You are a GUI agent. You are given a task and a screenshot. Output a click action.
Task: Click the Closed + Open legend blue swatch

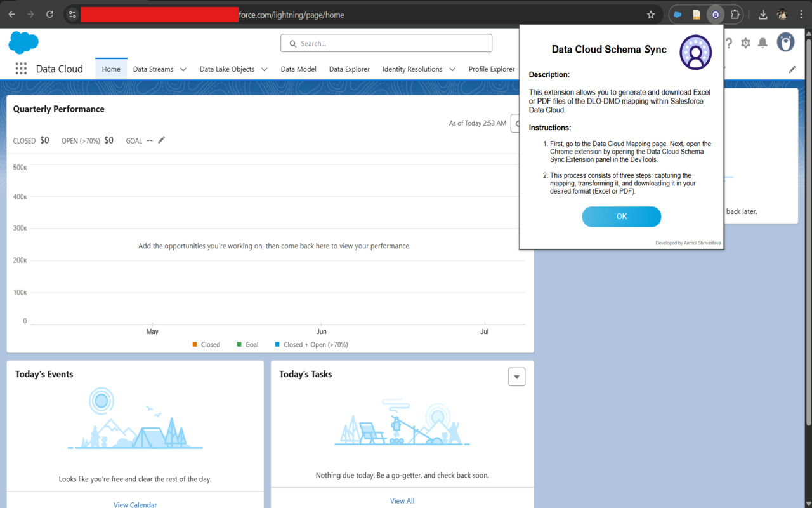pyautogui.click(x=277, y=345)
